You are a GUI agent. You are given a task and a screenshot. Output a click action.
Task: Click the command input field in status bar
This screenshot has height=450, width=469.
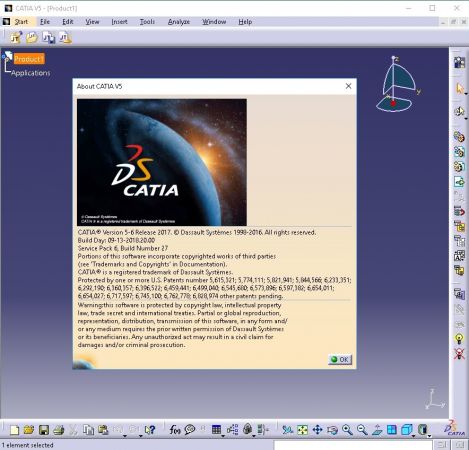[x=353, y=445]
